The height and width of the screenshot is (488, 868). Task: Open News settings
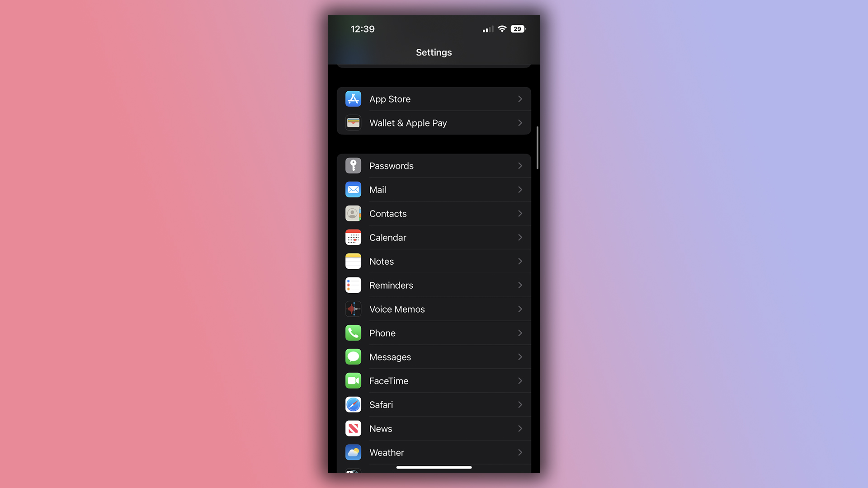(x=434, y=428)
